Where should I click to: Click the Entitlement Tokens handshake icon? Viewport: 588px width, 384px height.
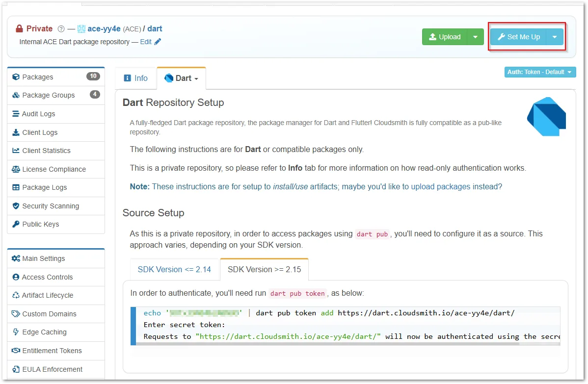[x=16, y=350]
